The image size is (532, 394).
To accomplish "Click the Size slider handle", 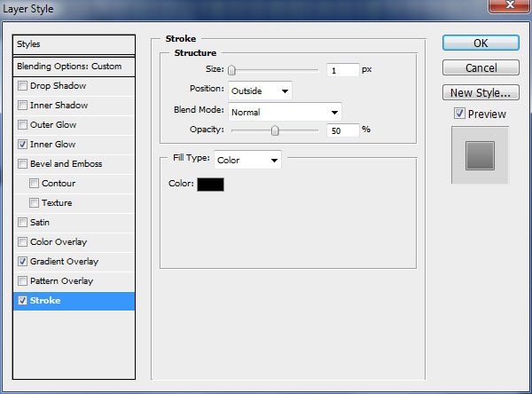I will [231, 70].
